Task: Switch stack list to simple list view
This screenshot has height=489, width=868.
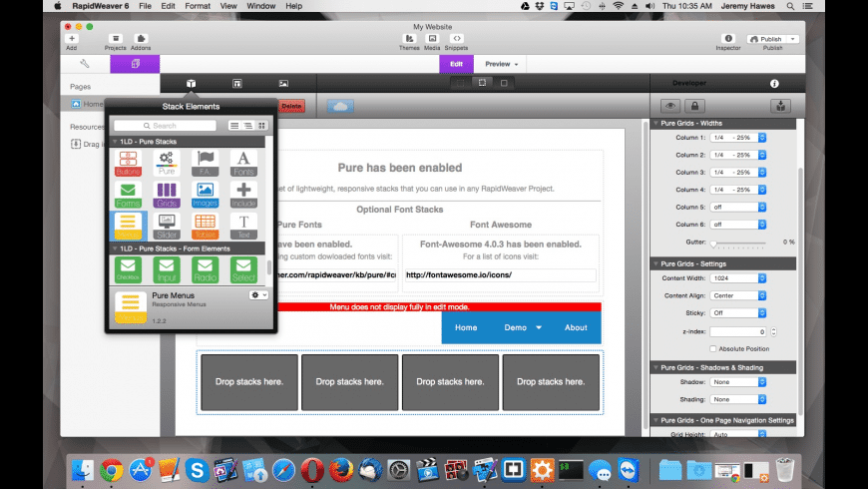Action: tap(234, 126)
